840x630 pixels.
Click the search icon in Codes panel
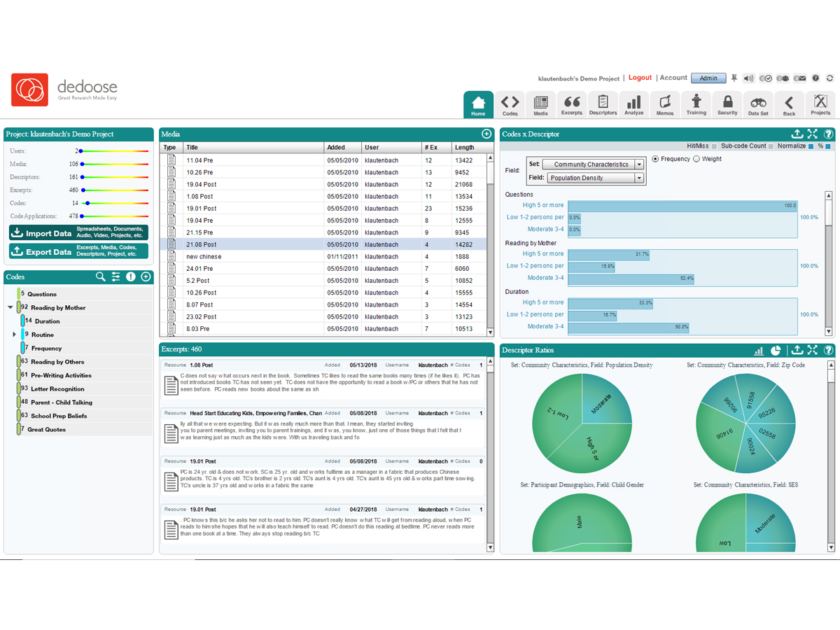pyautogui.click(x=101, y=277)
